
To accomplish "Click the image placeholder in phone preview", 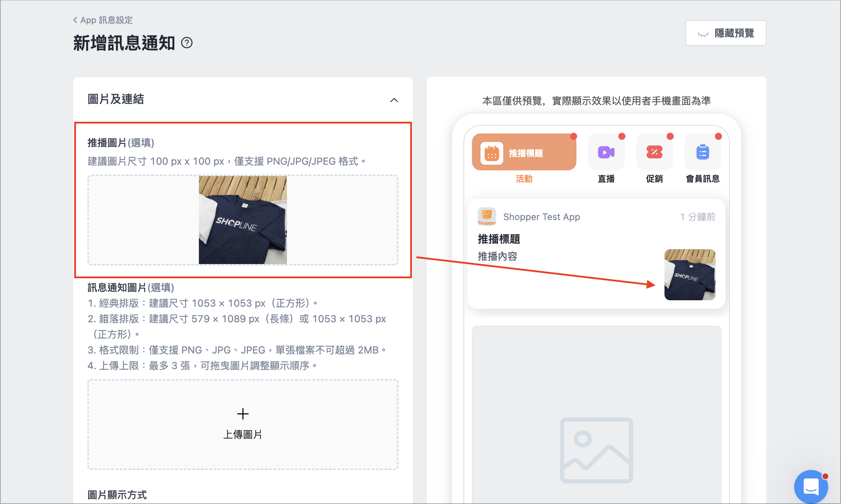I will (596, 450).
